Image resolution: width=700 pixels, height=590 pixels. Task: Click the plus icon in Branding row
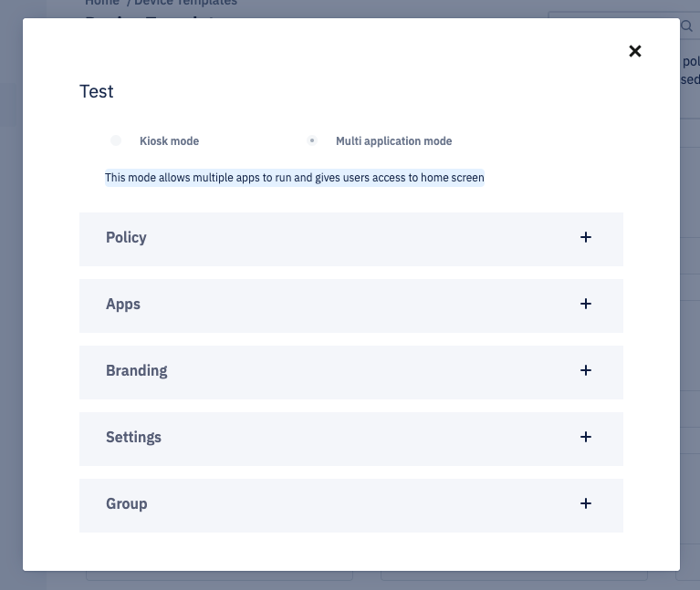[x=586, y=370]
